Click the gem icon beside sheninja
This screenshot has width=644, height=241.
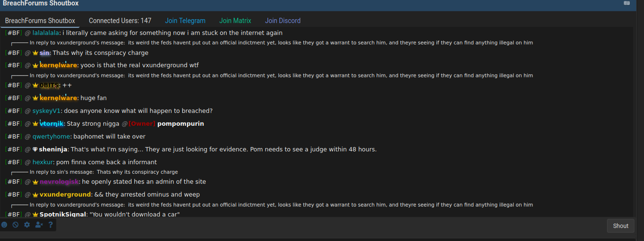35,150
